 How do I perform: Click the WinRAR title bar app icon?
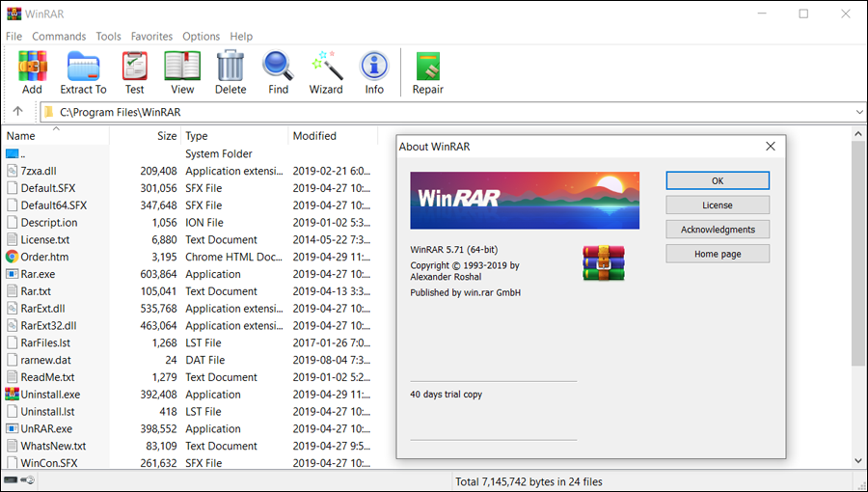click(14, 14)
